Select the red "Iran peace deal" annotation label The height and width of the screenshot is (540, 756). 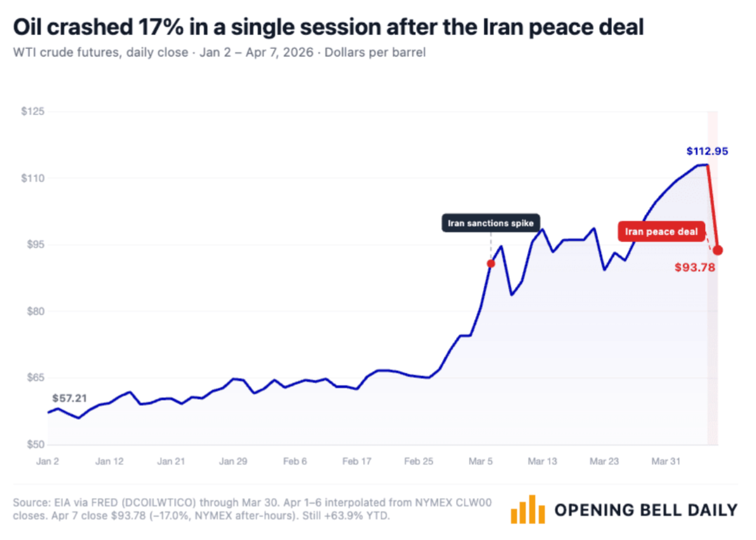tap(661, 231)
